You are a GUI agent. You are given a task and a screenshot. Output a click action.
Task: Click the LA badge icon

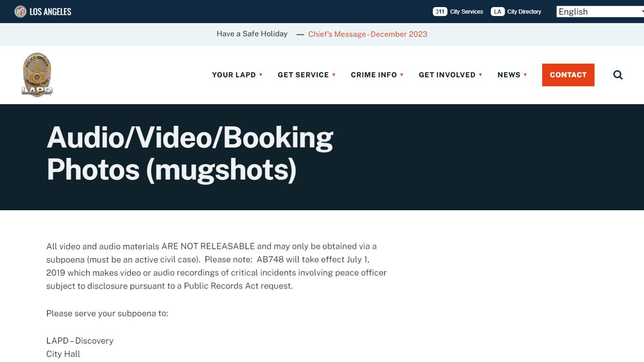(497, 11)
